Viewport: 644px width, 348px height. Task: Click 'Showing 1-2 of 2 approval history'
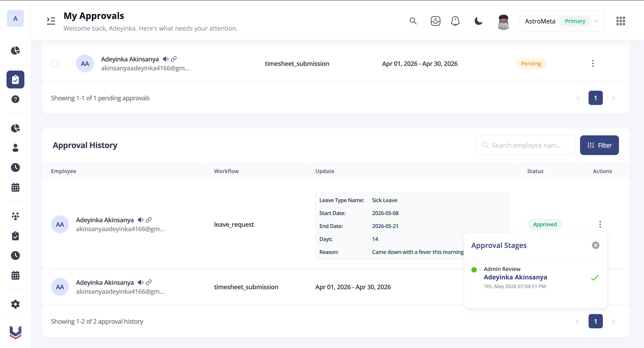(97, 321)
